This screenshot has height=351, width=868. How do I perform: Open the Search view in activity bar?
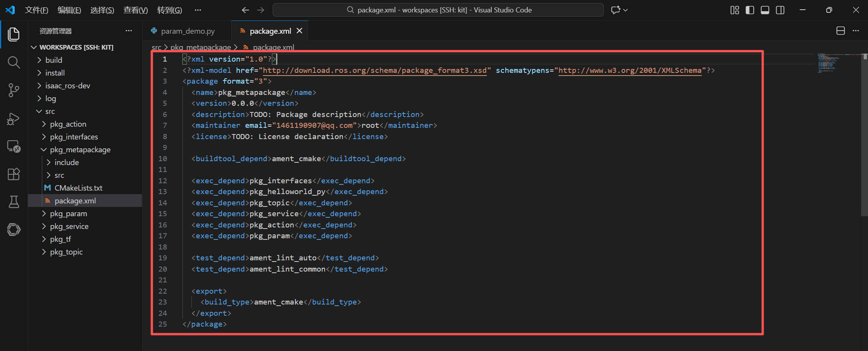14,62
